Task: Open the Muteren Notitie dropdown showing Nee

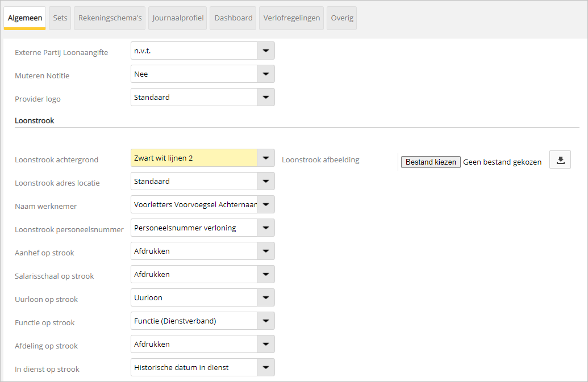Action: (265, 74)
